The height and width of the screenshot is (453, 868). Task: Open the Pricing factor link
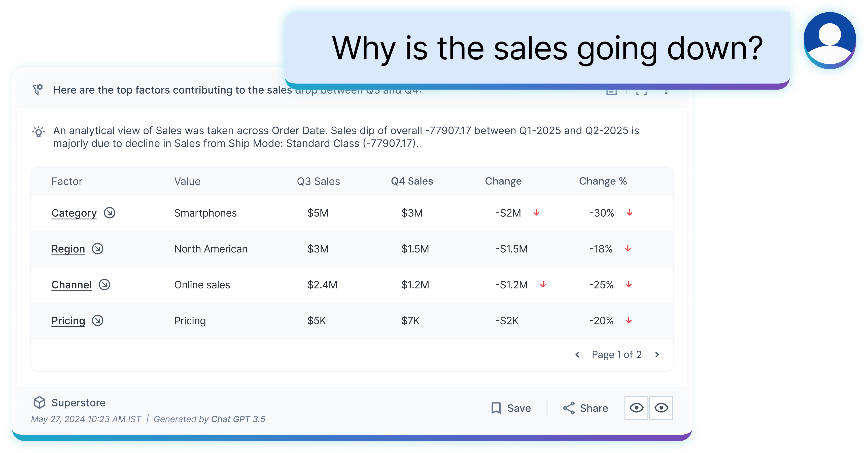coord(68,321)
